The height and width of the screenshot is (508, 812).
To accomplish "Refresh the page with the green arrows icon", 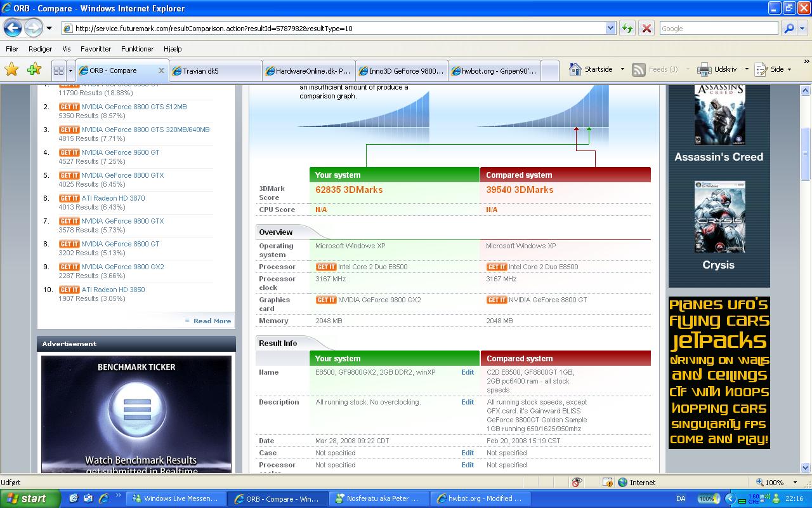I will [x=627, y=29].
